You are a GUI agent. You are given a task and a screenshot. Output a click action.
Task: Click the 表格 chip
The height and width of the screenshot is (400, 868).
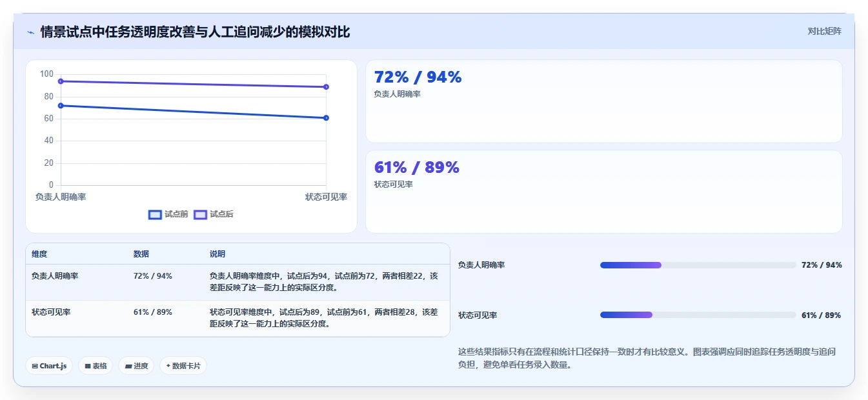[96, 366]
